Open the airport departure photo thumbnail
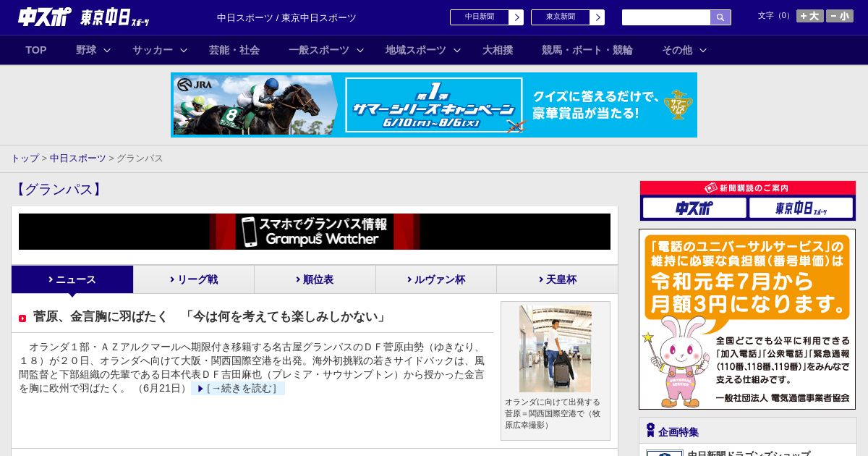Screen dimensions: 868x456 tap(556, 349)
